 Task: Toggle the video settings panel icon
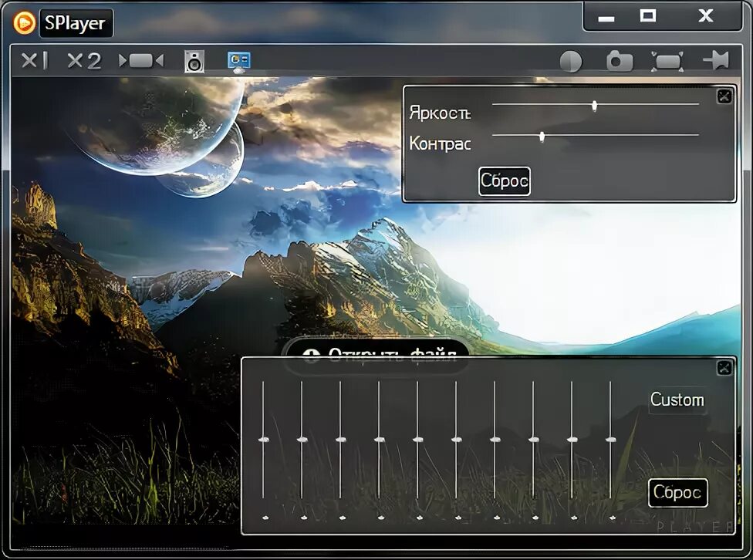click(238, 60)
